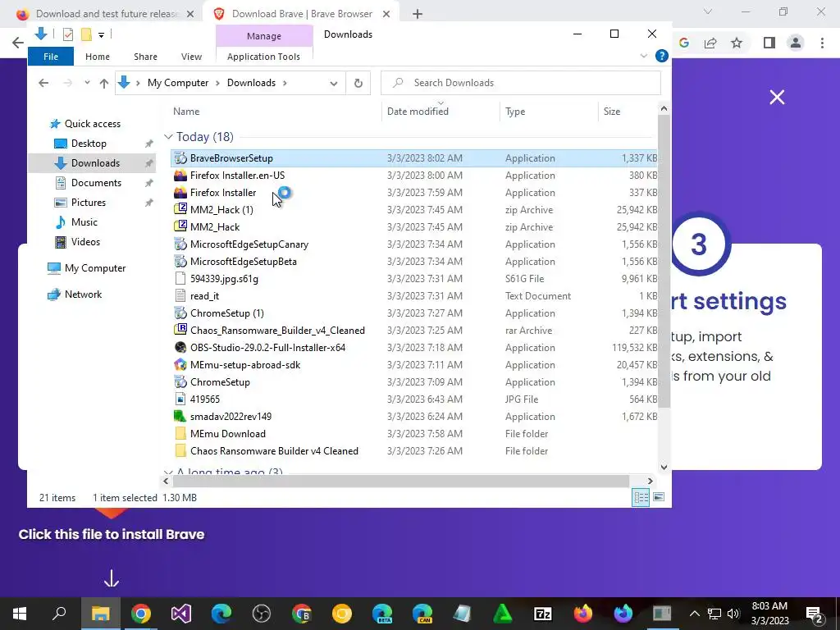Open Firefox taskbar icon
The width and height of the screenshot is (840, 630).
(583, 614)
